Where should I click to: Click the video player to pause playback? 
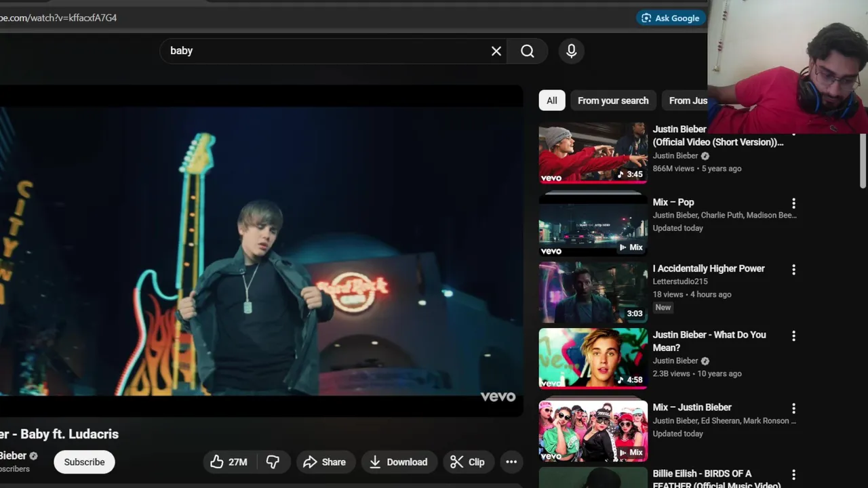261,251
